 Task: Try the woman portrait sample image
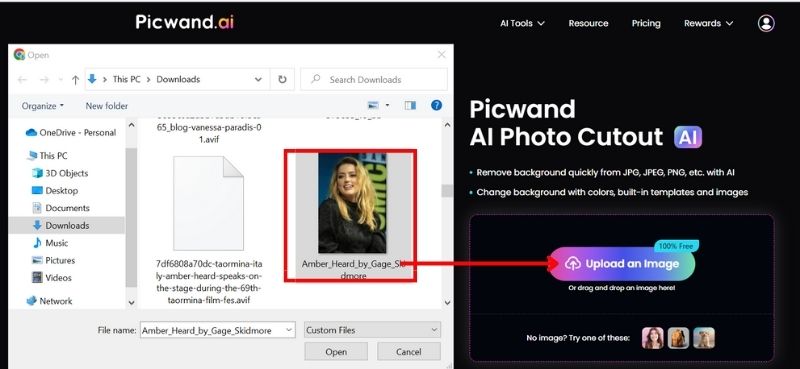click(653, 338)
